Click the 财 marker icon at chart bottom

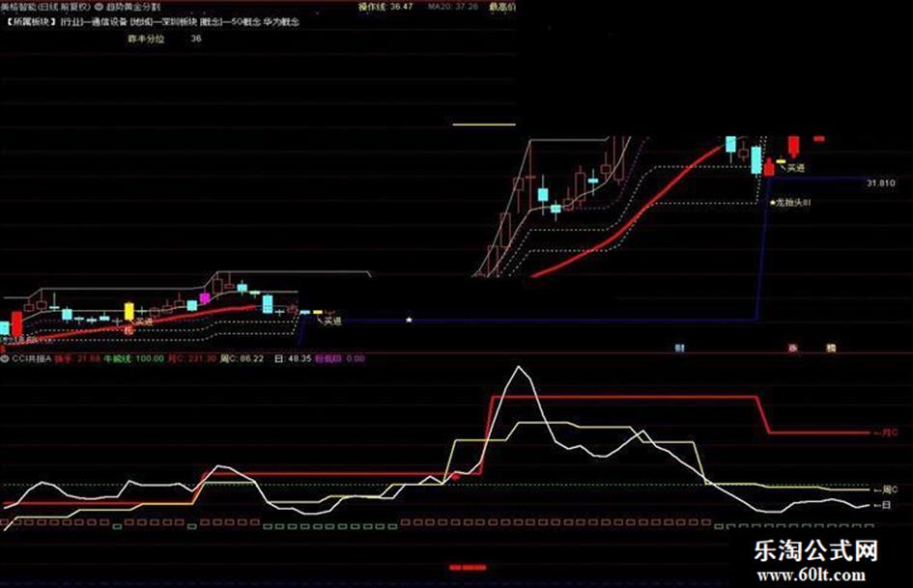(x=679, y=349)
